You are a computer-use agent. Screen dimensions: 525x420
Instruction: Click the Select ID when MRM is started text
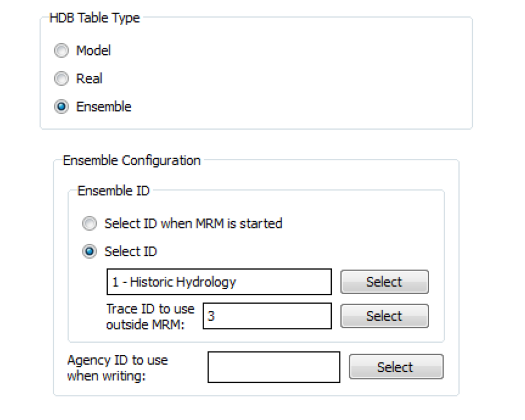coord(193,223)
